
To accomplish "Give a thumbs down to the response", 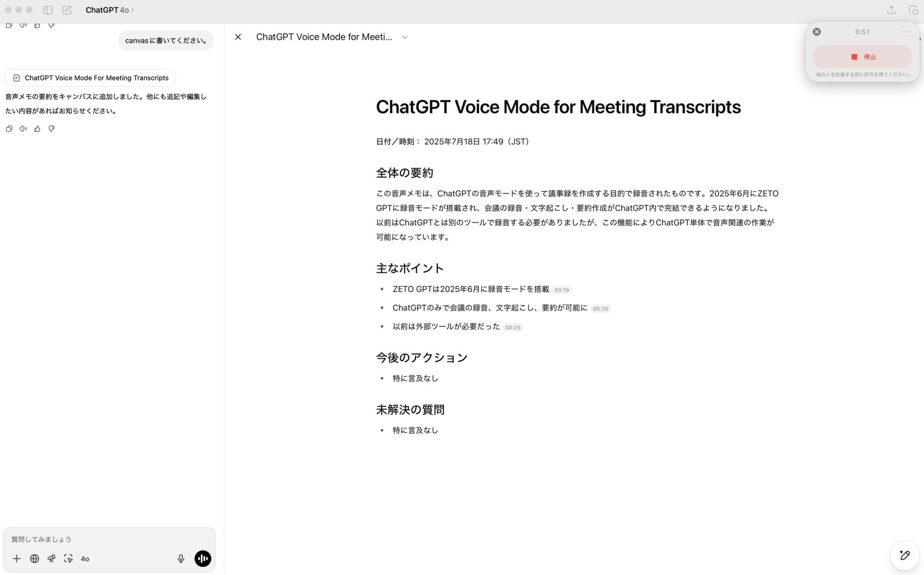I will [51, 128].
